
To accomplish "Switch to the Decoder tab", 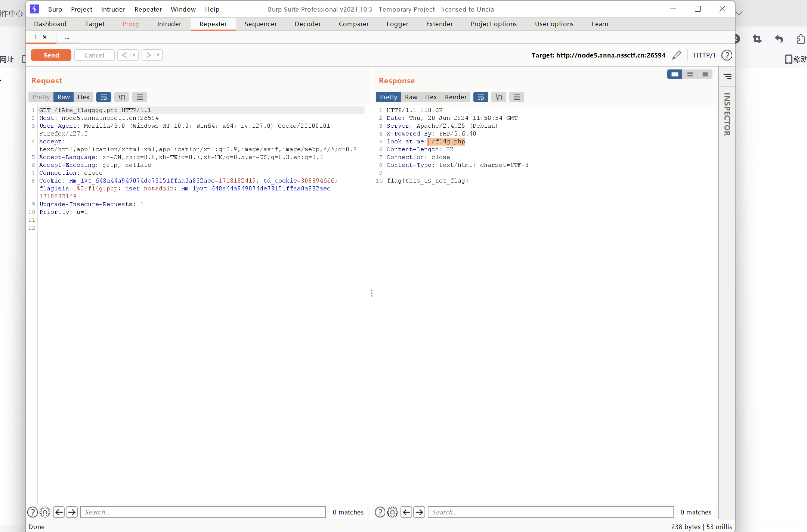I will click(x=307, y=24).
